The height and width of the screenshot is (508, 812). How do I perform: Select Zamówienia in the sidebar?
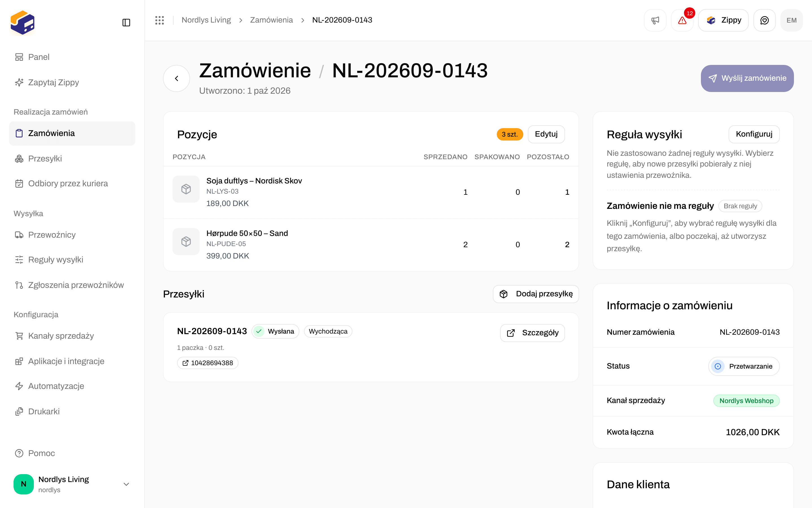(x=72, y=133)
